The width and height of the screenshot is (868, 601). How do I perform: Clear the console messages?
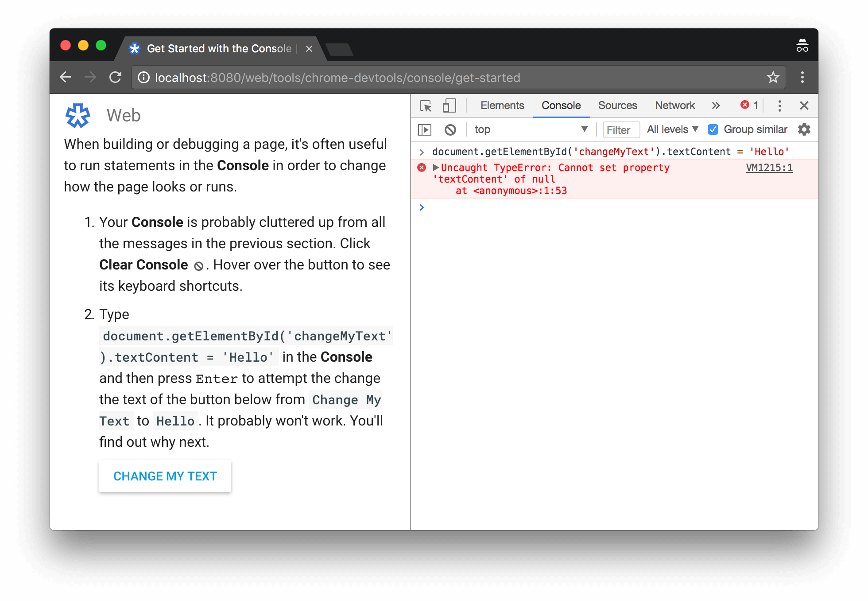450,129
